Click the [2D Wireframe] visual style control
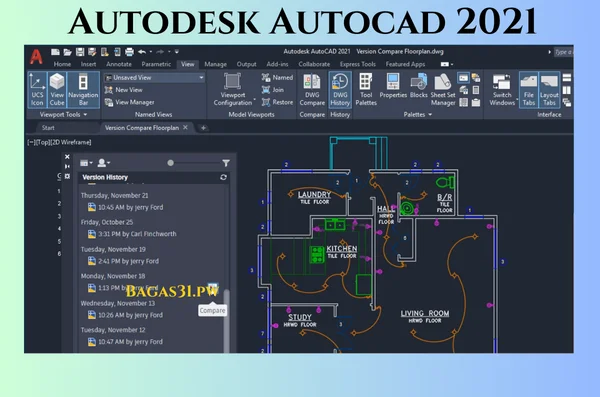The width and height of the screenshot is (600, 397). (71, 142)
